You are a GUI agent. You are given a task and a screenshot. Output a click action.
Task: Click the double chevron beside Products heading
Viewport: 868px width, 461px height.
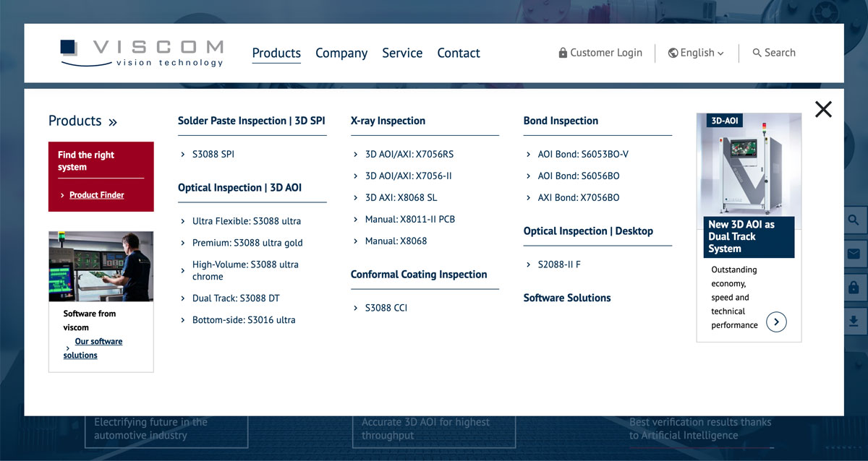(113, 122)
